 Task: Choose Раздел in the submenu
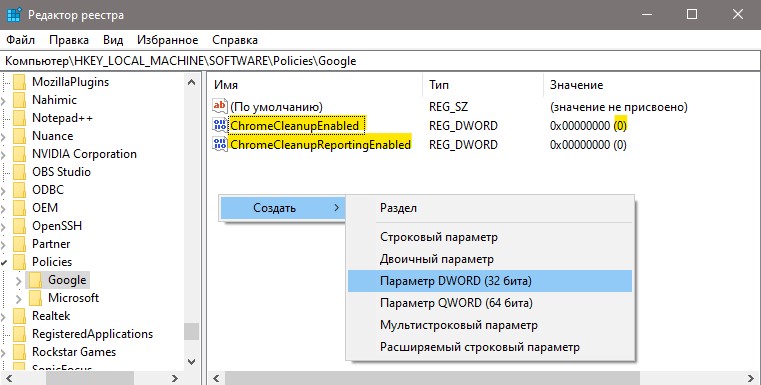(x=490, y=208)
